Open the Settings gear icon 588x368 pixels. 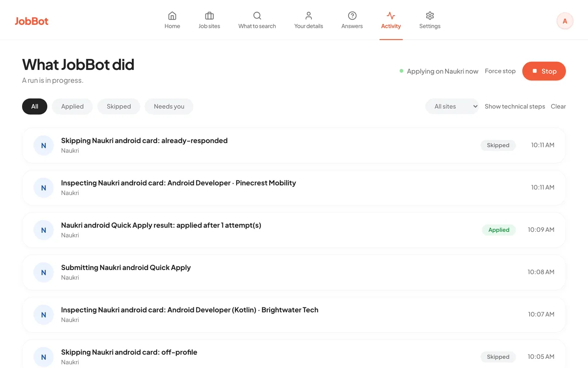430,16
